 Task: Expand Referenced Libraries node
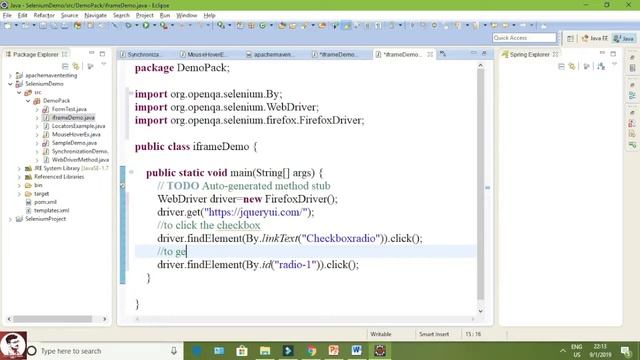tap(19, 177)
